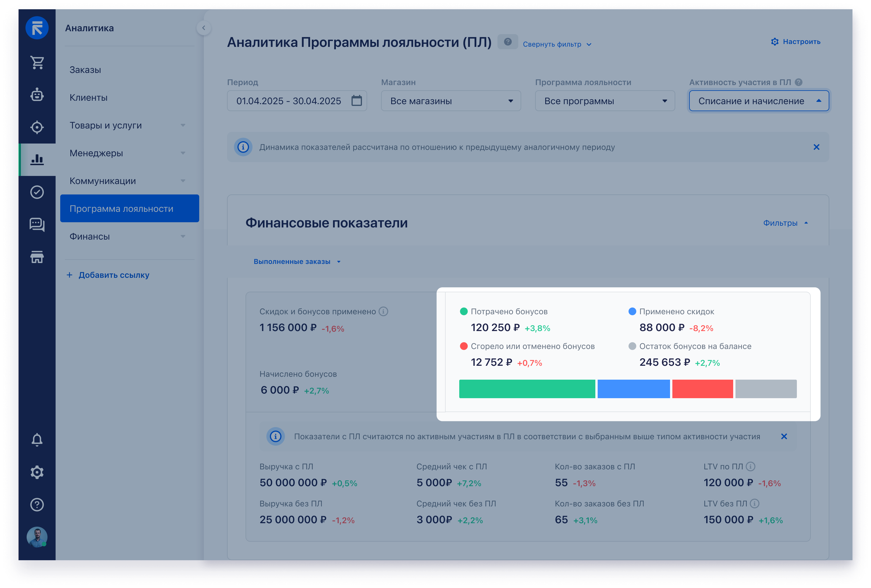Open the storefront icon in sidebar
The width and height of the screenshot is (871, 588).
pyautogui.click(x=37, y=257)
